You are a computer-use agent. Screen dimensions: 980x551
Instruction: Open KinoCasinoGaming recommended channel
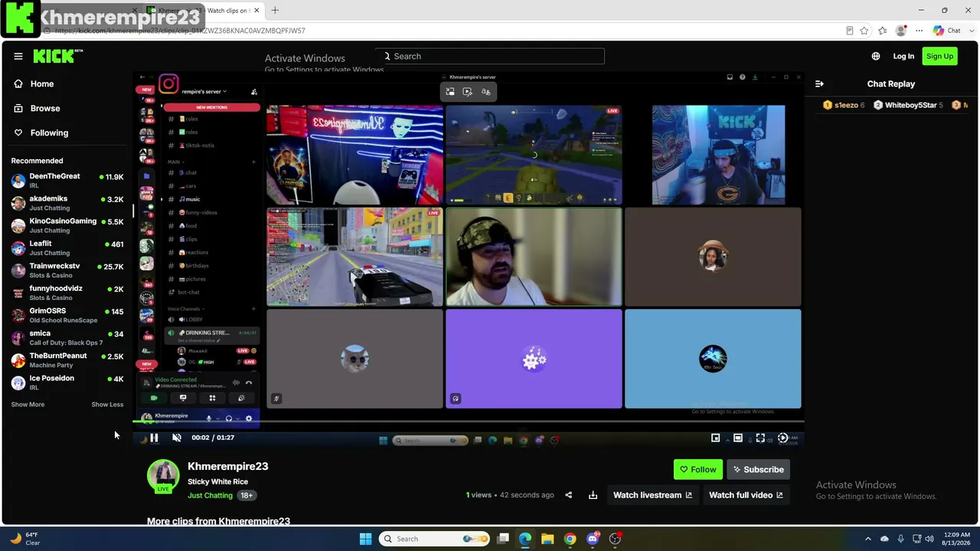coord(67,226)
